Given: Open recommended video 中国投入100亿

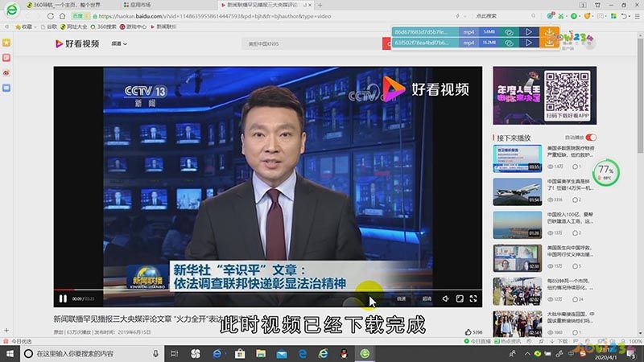Looking at the screenshot, I should pos(544,225).
